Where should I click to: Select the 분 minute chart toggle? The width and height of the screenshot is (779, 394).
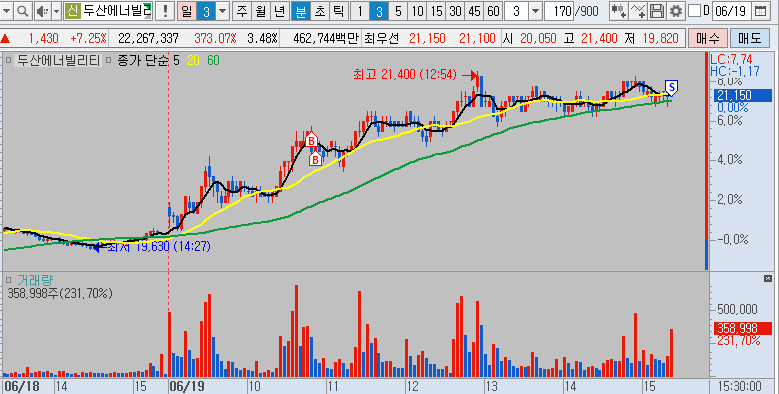[301, 11]
